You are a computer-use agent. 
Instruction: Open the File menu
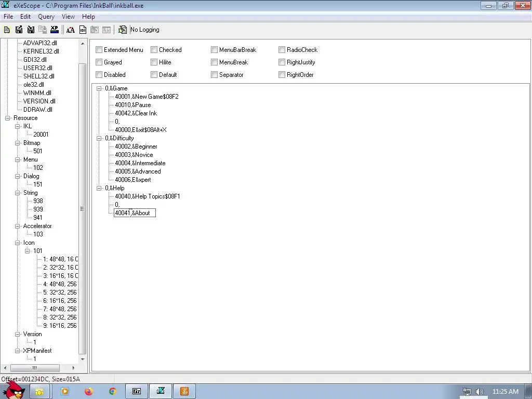click(x=8, y=17)
